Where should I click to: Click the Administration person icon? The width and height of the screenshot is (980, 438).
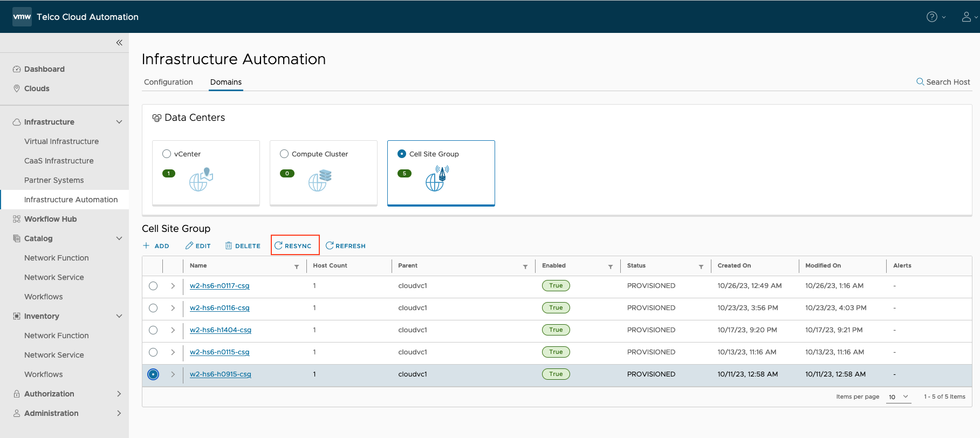click(17, 413)
